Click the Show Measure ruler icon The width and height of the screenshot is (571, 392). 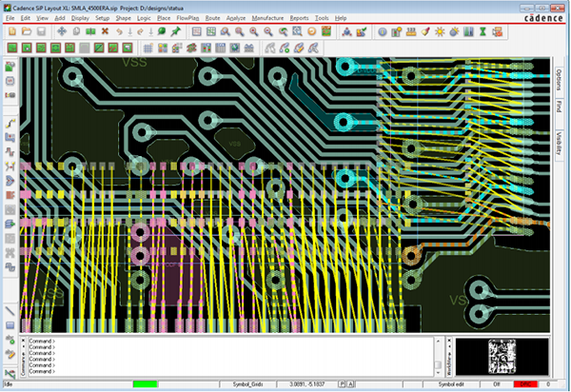pyautogui.click(x=411, y=32)
